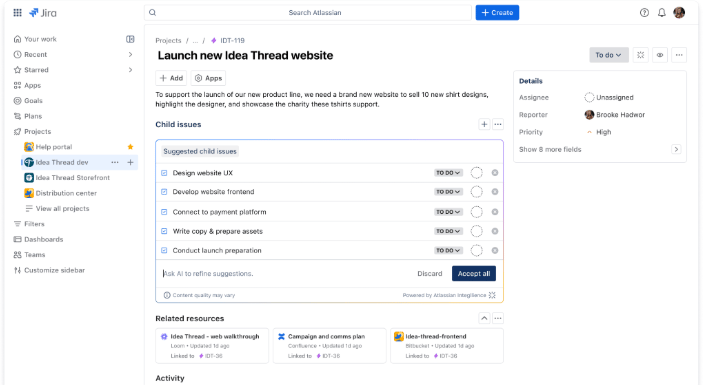Open Filters in the sidebar
Image resolution: width=703 pixels, height=388 pixels.
point(29,224)
